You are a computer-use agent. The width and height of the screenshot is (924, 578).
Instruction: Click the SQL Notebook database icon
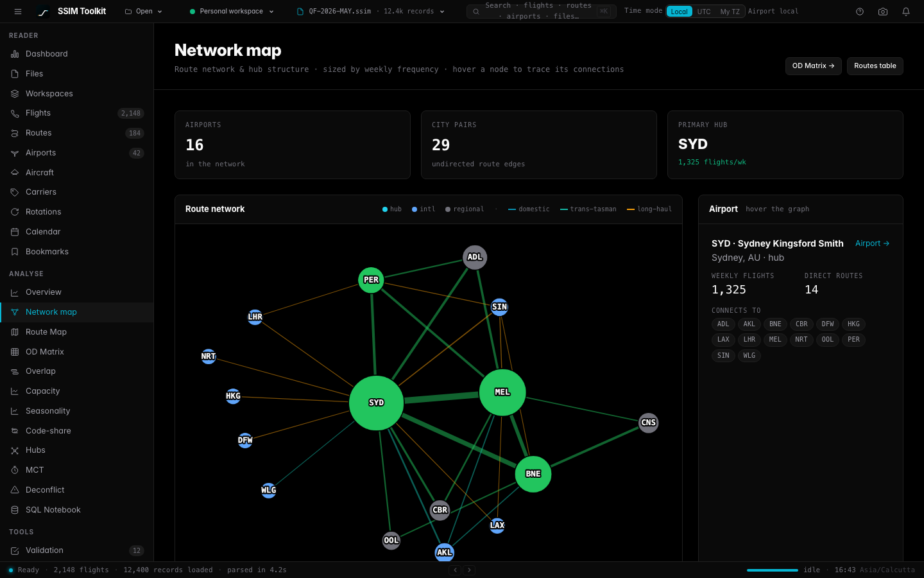15,510
